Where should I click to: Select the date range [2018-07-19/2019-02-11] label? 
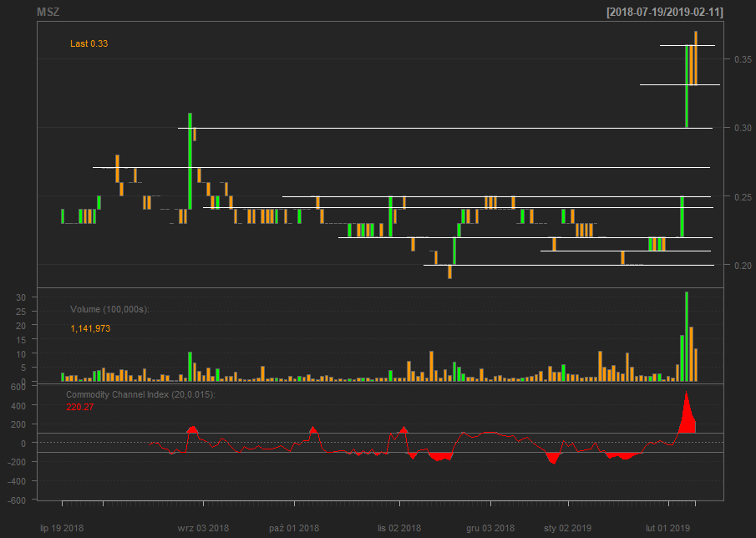click(665, 13)
